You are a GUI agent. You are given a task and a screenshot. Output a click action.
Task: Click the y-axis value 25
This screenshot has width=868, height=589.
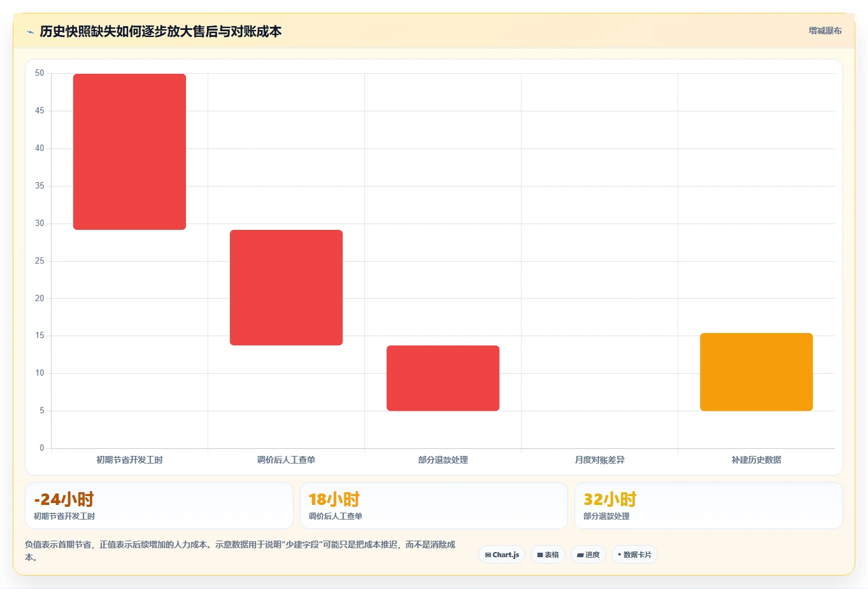pyautogui.click(x=39, y=261)
